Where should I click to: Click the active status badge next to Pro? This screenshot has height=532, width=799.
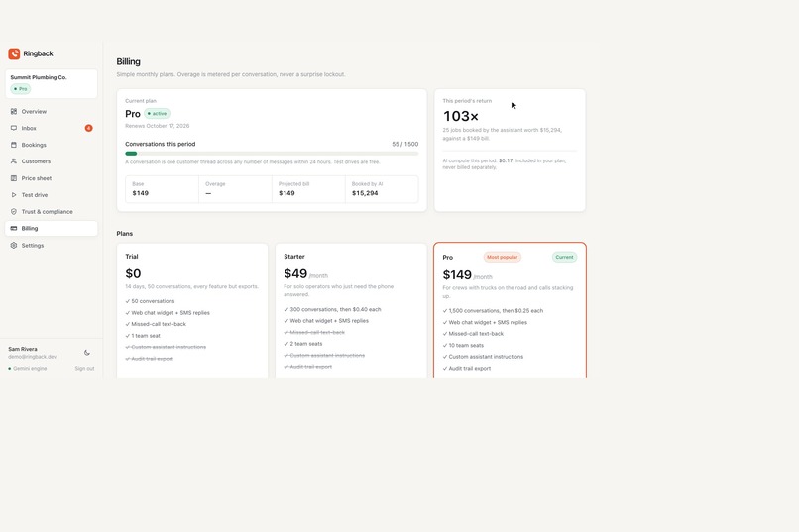pos(157,114)
